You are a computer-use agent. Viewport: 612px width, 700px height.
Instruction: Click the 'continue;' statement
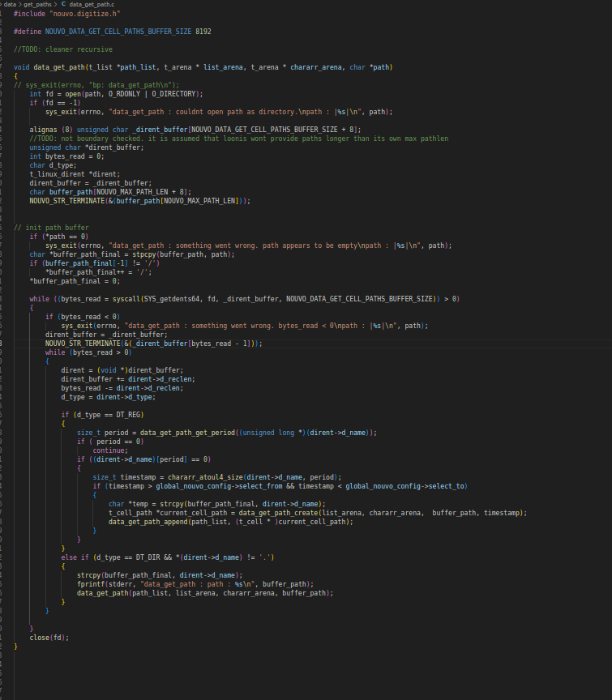click(x=110, y=451)
